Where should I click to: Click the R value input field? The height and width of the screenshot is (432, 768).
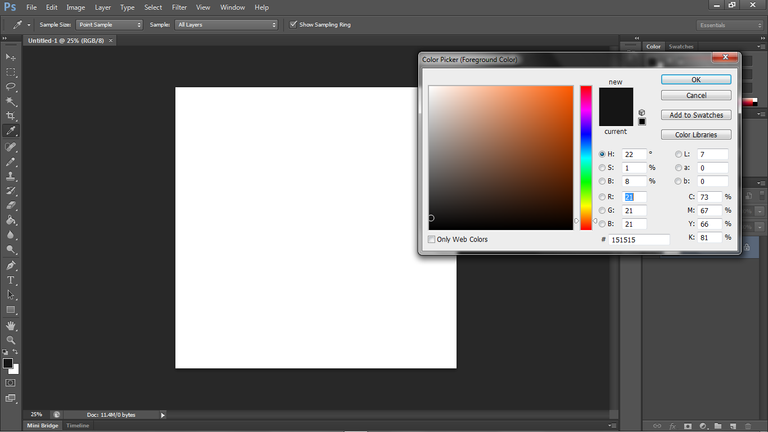click(x=634, y=197)
